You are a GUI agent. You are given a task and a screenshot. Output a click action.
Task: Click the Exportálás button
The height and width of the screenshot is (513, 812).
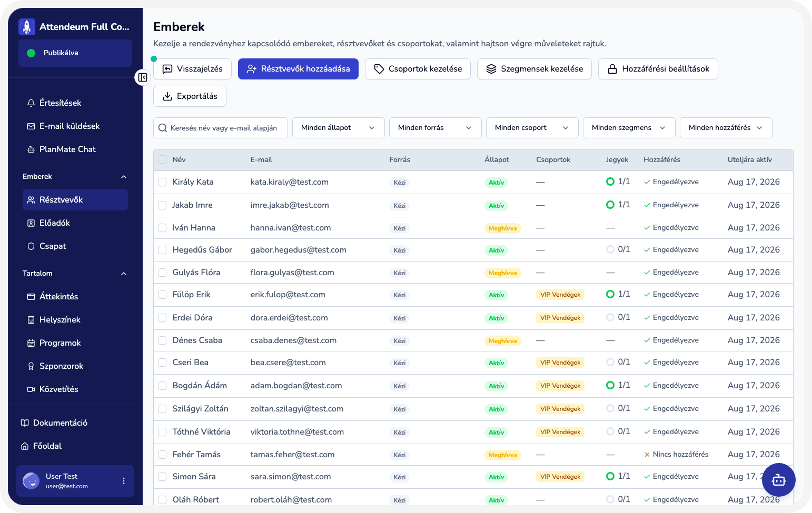click(190, 96)
